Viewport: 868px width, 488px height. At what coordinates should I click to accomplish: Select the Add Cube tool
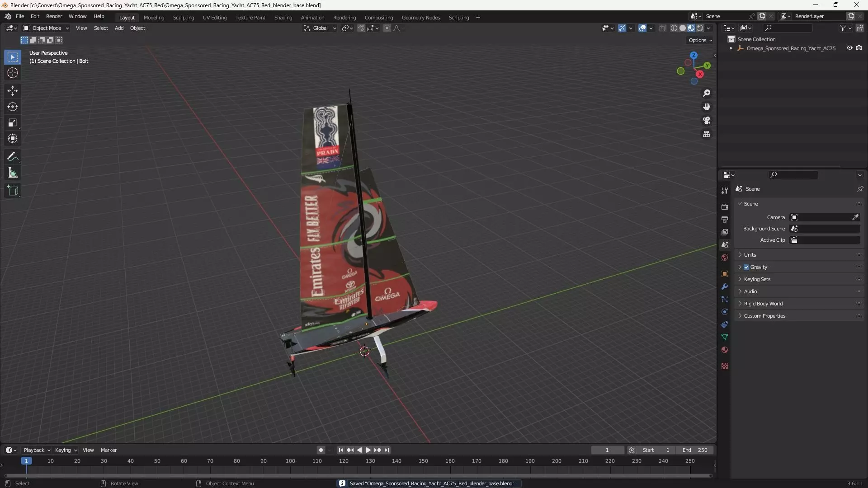13,191
